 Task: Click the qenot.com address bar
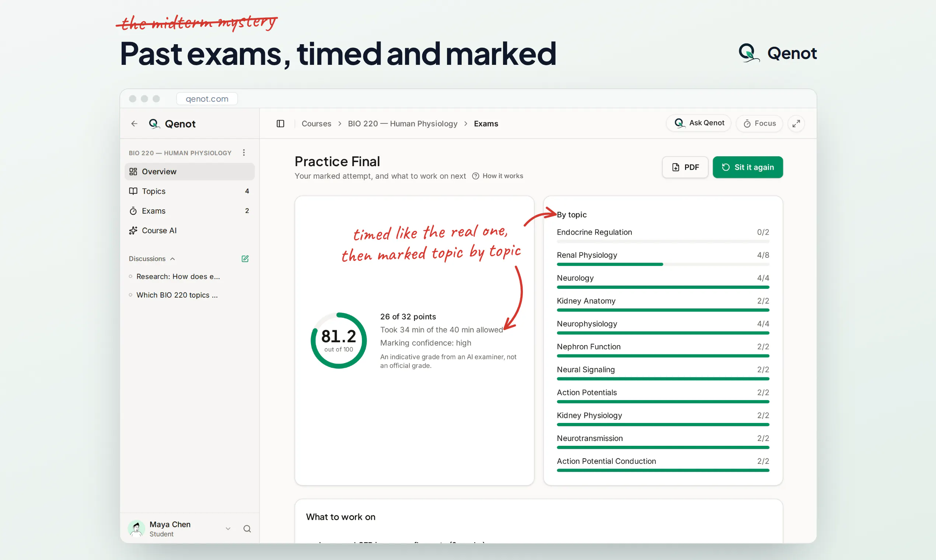pyautogui.click(x=207, y=99)
